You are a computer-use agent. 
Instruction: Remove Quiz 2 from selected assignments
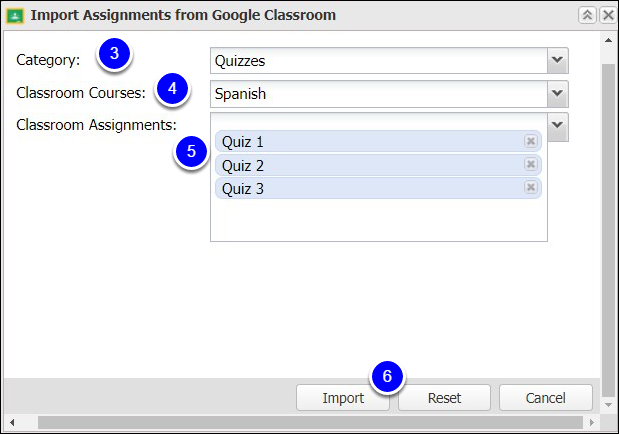point(531,164)
